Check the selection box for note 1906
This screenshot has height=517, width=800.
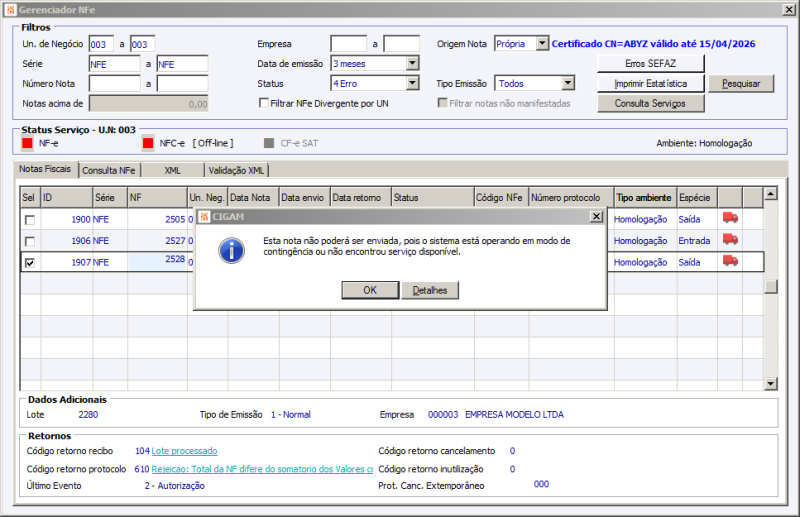pos(30,241)
